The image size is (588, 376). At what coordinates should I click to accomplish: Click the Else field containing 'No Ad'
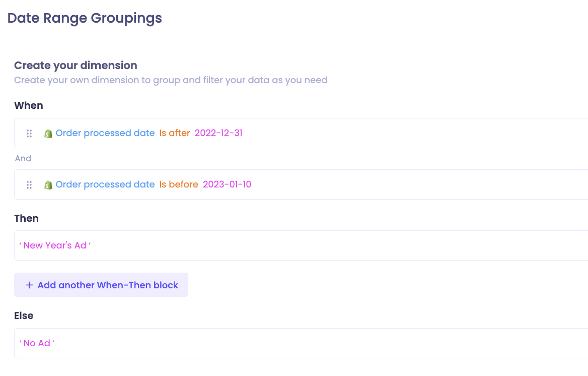[x=301, y=343]
